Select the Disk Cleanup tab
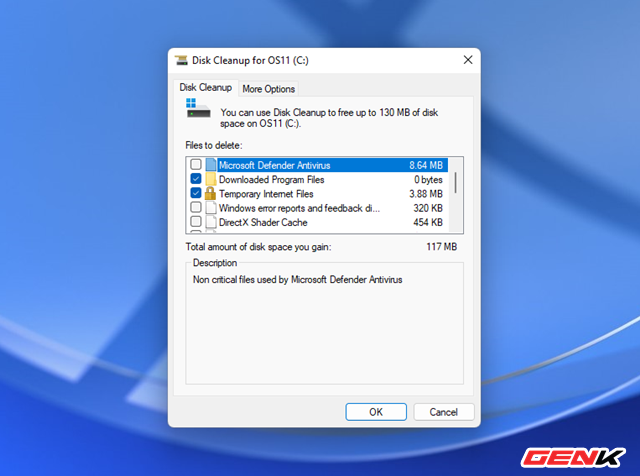Screen dimensions: 640x476 tap(206, 87)
